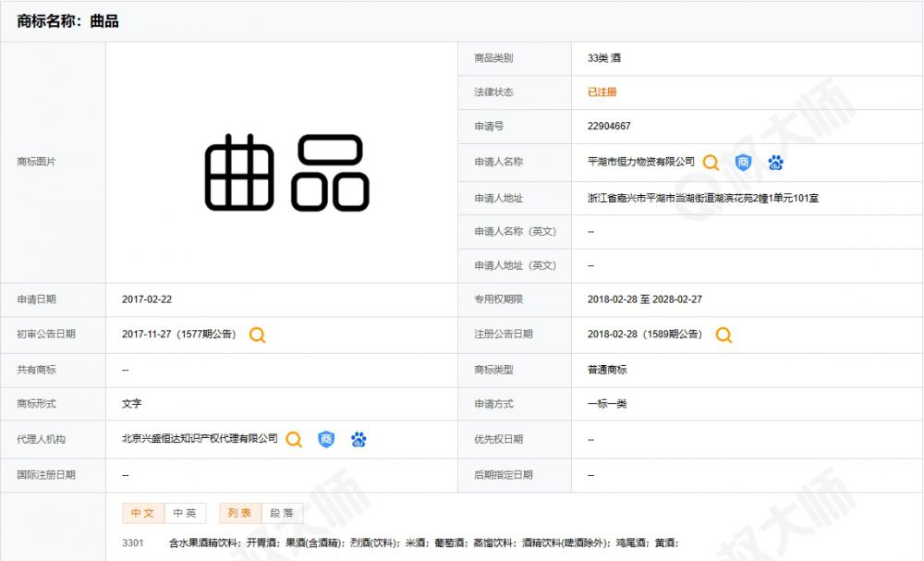Click the legal status 已注册
924x561 pixels.
click(x=602, y=91)
